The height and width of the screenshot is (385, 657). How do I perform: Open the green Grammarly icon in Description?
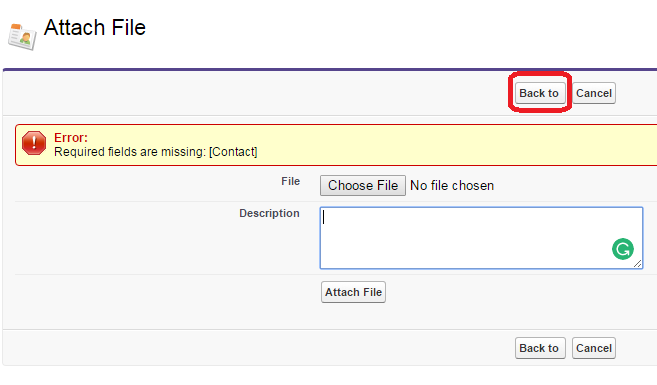(623, 249)
